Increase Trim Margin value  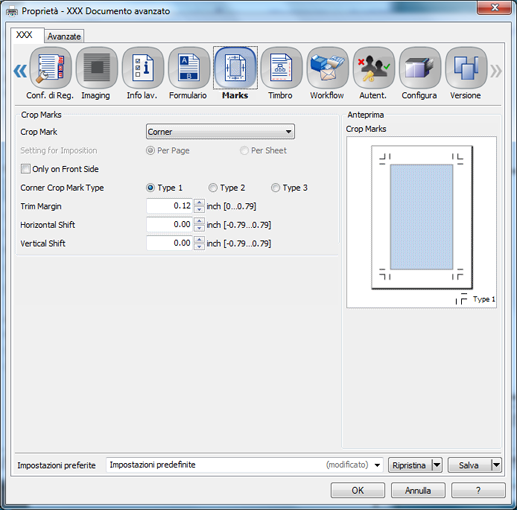199,202
